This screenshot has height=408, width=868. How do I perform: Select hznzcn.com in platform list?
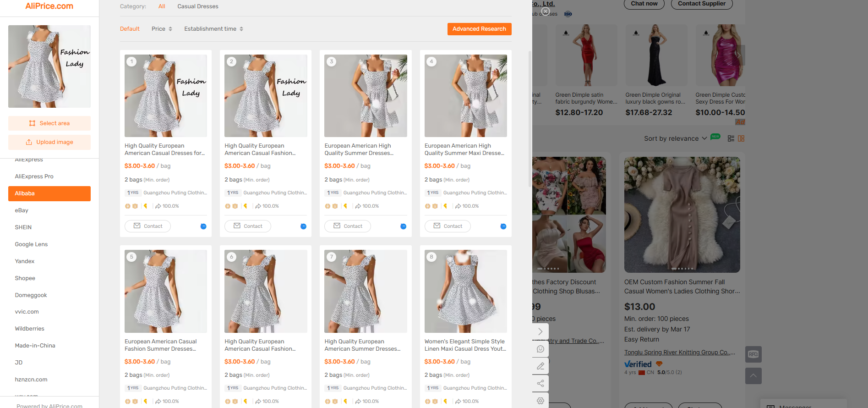click(49, 380)
